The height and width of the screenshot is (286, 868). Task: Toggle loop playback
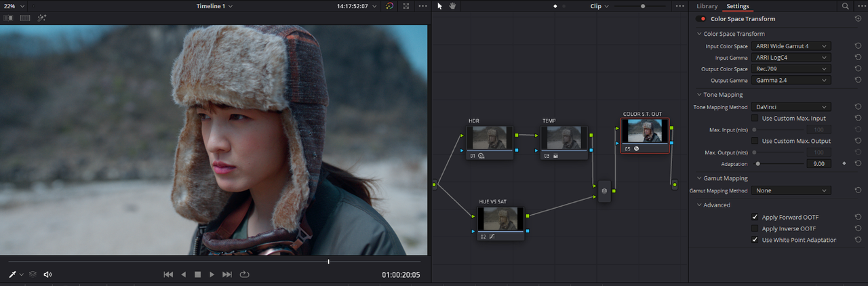[245, 274]
